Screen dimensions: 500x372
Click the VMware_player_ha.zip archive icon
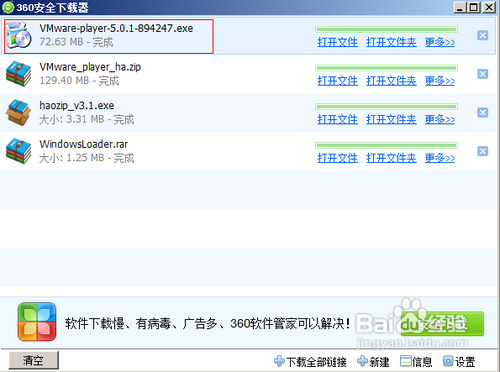18,74
